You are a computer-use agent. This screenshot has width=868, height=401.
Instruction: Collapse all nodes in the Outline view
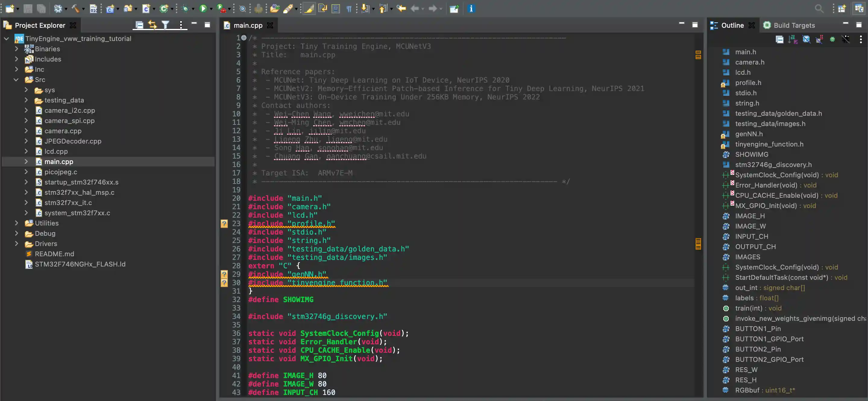[780, 39]
